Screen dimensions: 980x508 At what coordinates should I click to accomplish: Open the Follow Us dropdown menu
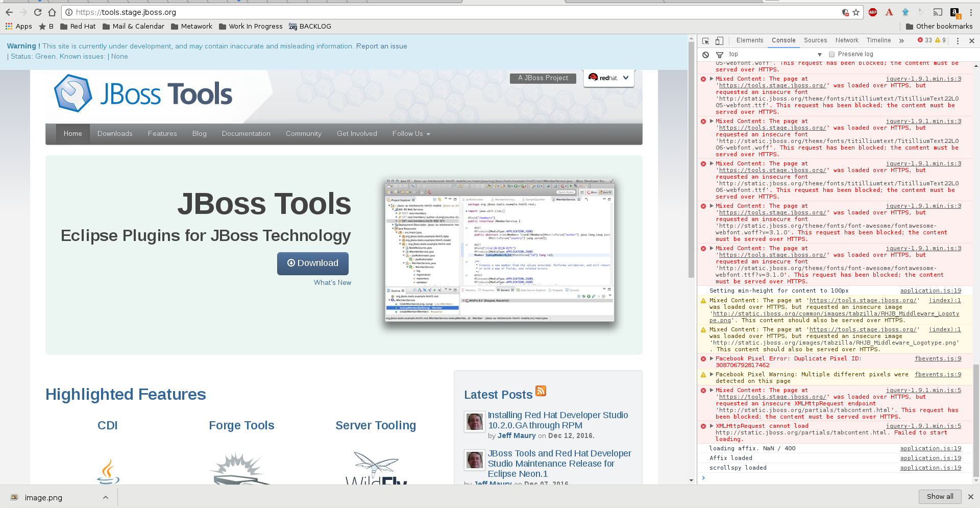[411, 134]
